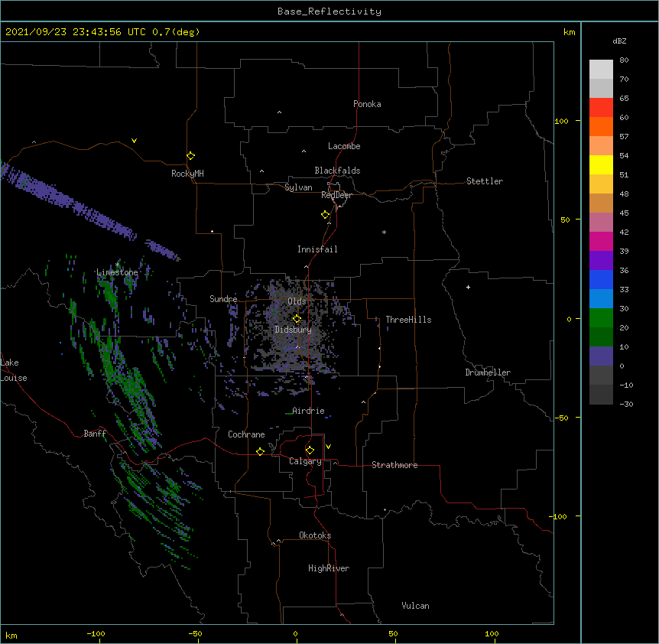This screenshot has width=659, height=644.
Task: Click the white plus marker north of Drumheller
Action: 468,287
